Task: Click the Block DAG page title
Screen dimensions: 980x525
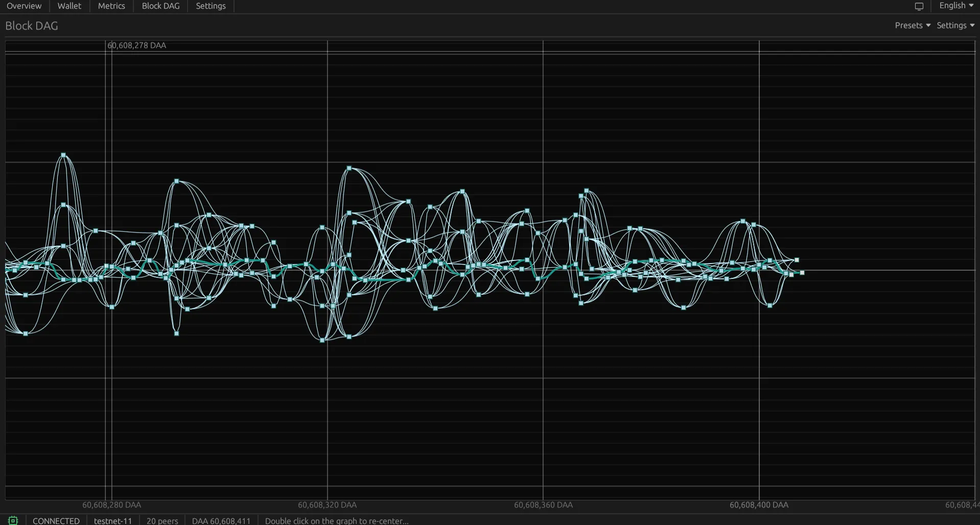Action: tap(31, 25)
